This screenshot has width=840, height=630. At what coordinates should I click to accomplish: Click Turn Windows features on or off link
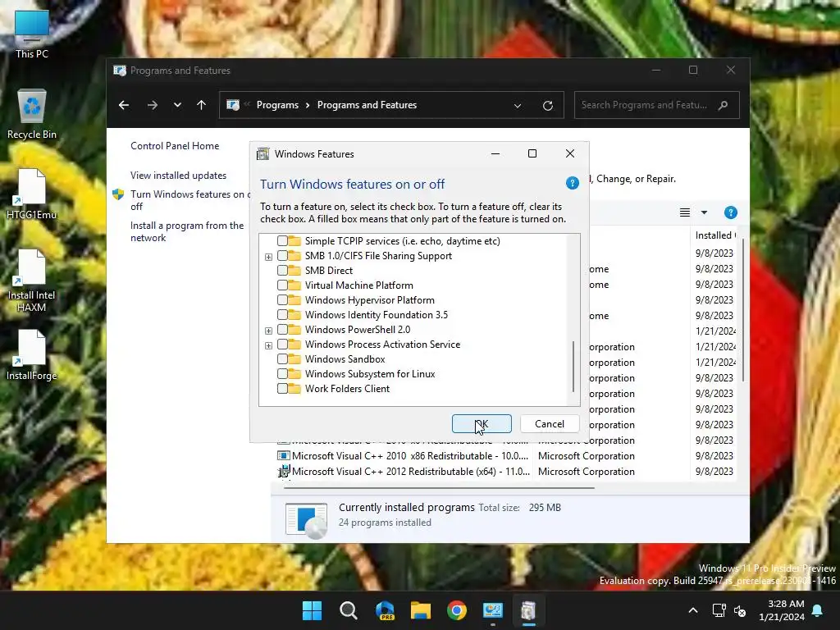[x=189, y=200]
